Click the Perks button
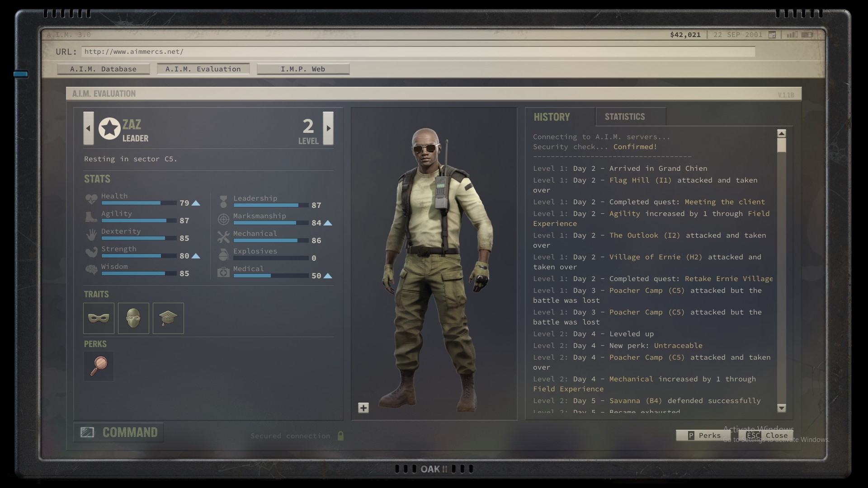Screen dimensions: 868x488 703,436
